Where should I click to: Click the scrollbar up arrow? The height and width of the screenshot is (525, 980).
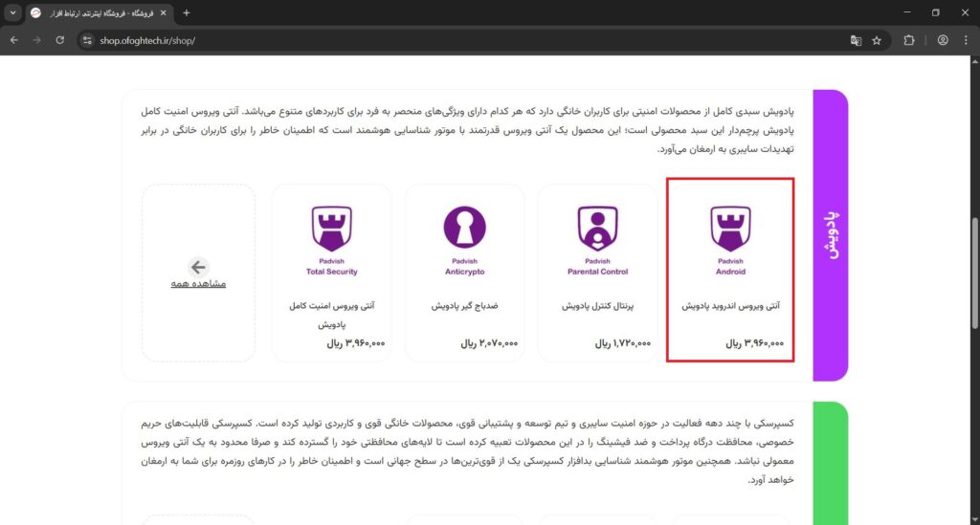click(975, 61)
